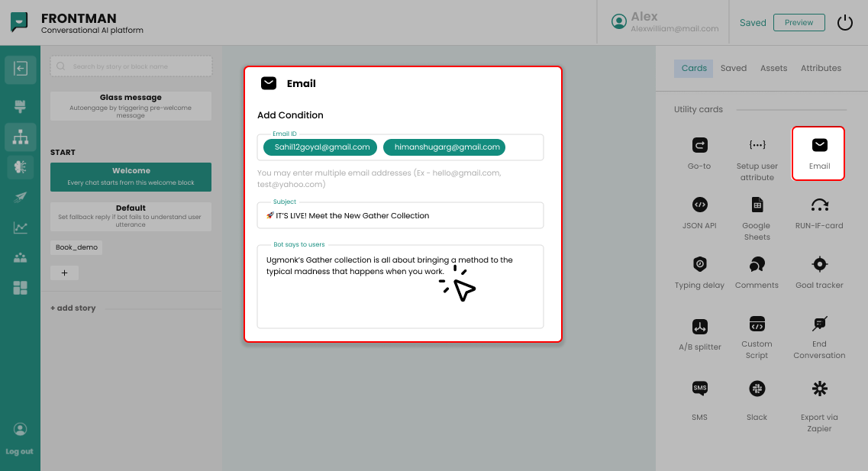Add the Goal tracker card
This screenshot has height=471, width=868.
tap(819, 272)
